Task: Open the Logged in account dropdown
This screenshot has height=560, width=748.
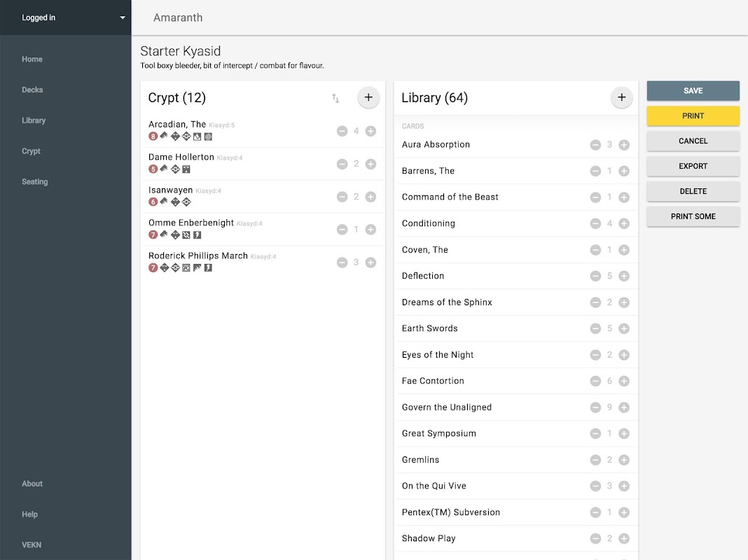Action: tap(65, 17)
